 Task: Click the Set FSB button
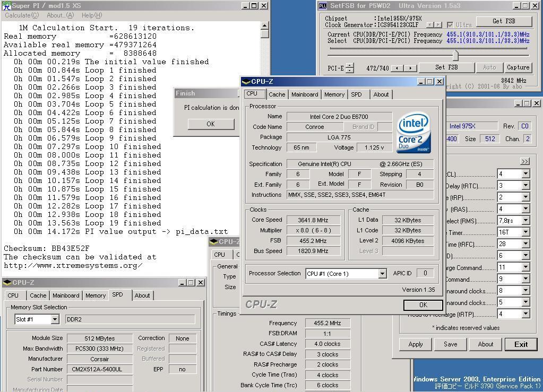[446, 67]
